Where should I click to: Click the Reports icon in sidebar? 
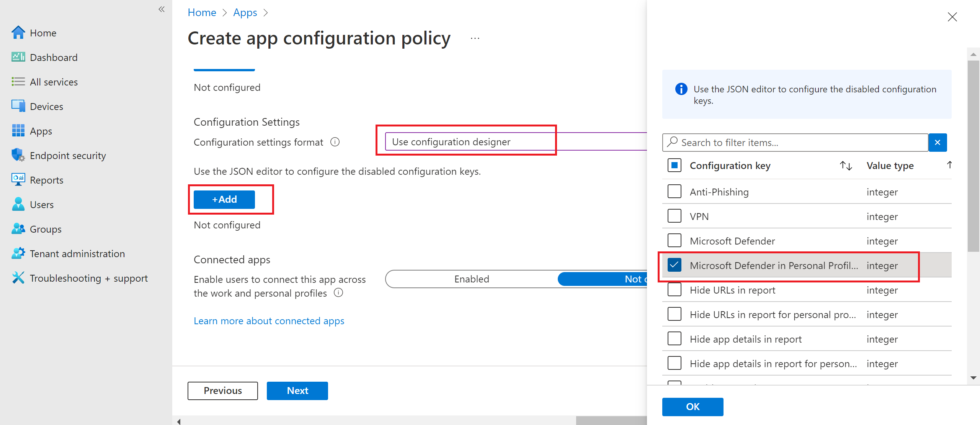pos(17,180)
